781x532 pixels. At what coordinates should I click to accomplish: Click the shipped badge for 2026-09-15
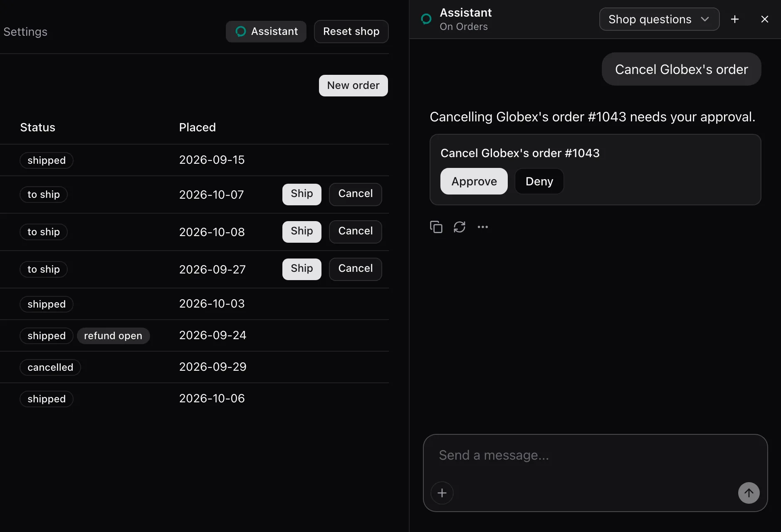click(47, 160)
